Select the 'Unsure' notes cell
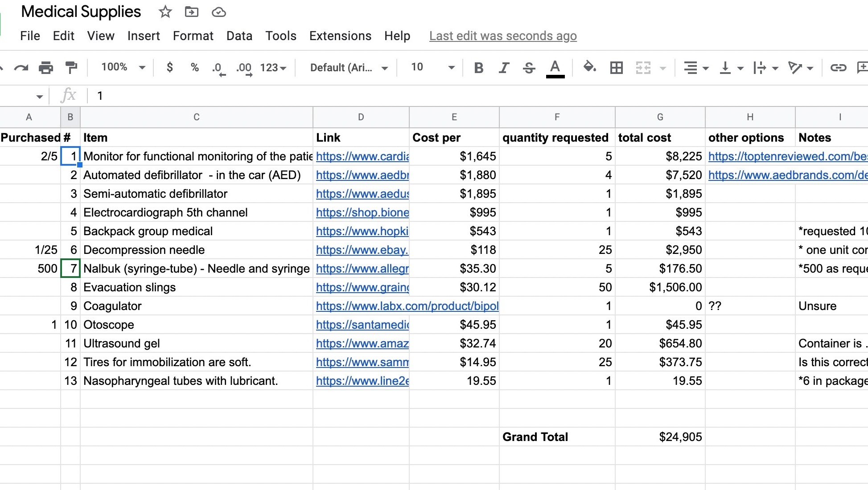 (x=831, y=306)
